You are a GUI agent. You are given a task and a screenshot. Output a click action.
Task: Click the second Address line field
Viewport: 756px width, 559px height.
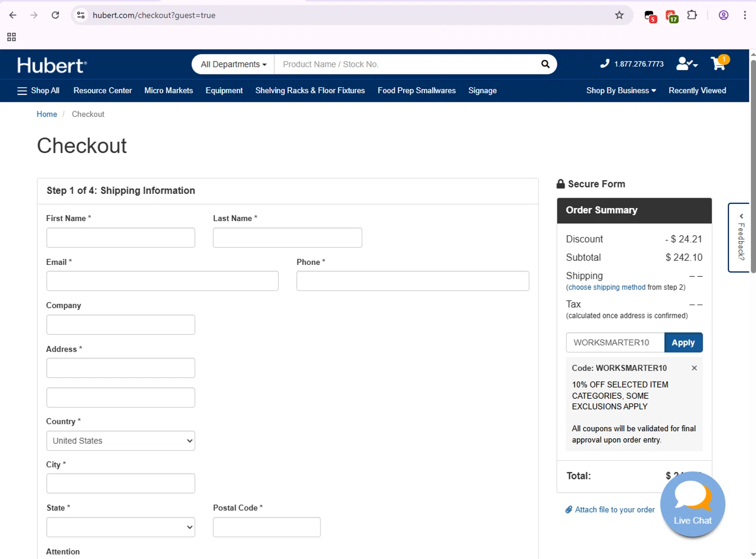point(120,397)
